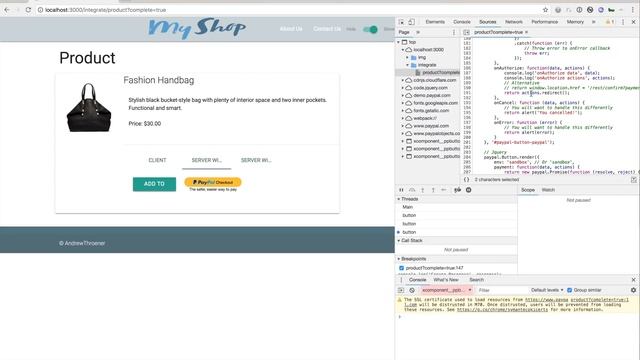This screenshot has width=640, height=360.
Task: Expand the webpack:// node
Action: (x=403, y=118)
